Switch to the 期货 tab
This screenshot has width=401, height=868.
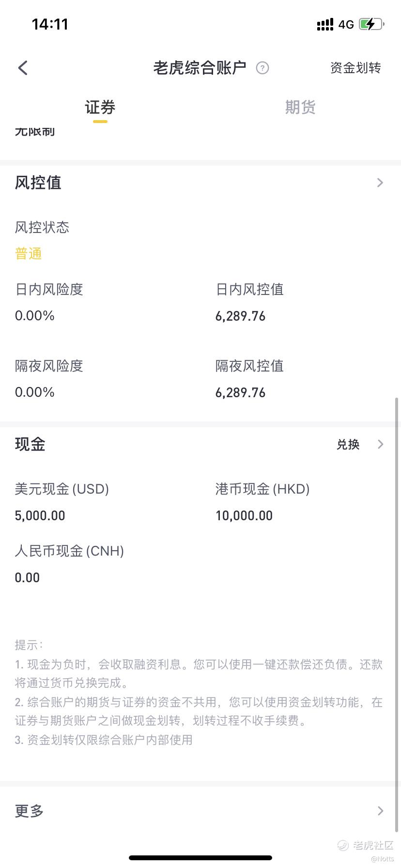click(300, 107)
